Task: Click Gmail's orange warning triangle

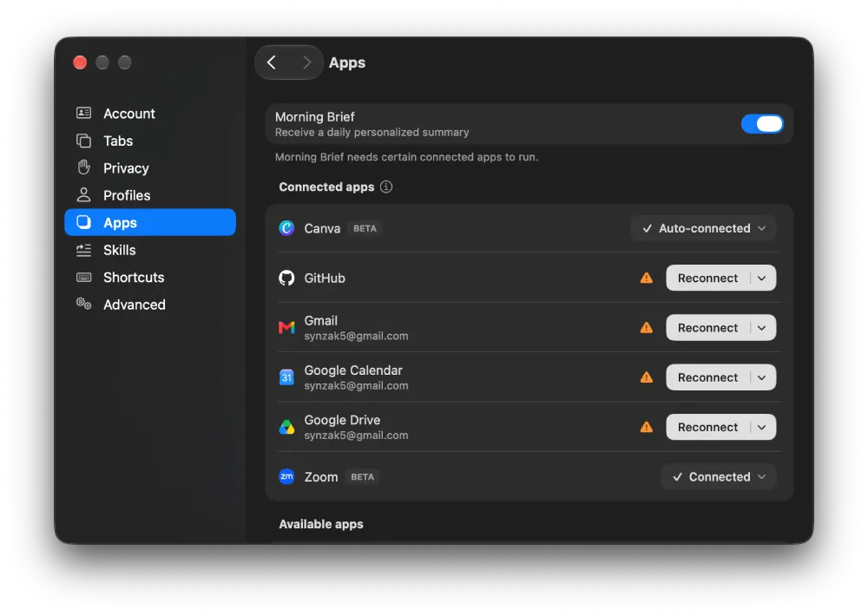Action: click(646, 328)
